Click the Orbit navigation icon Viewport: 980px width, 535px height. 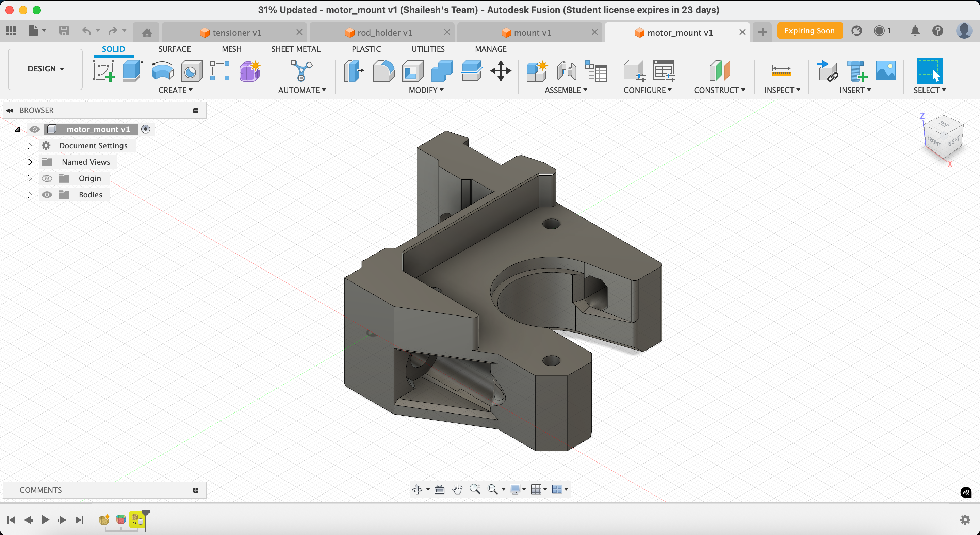[417, 489]
